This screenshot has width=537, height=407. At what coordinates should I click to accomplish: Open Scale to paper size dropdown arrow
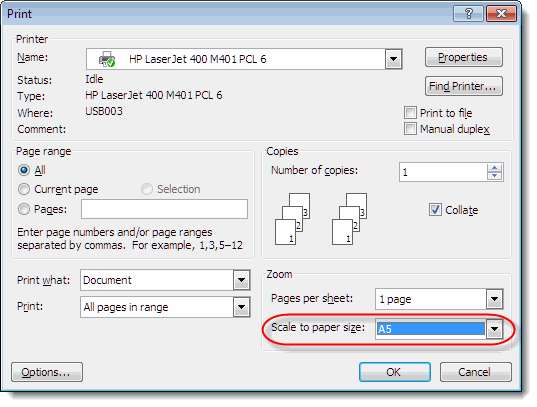pyautogui.click(x=494, y=329)
